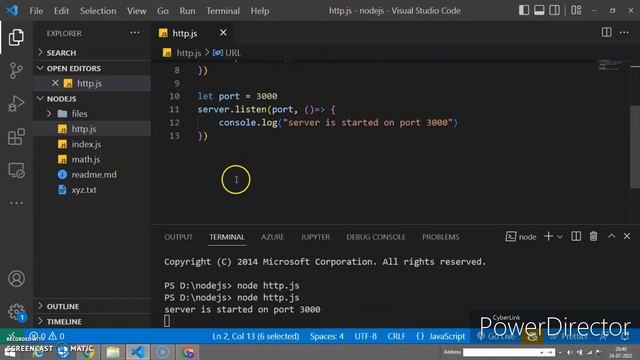Viewport: 640px width, 360px height.
Task: Switch to the DEBUG CONSOLE tab
Action: click(376, 237)
